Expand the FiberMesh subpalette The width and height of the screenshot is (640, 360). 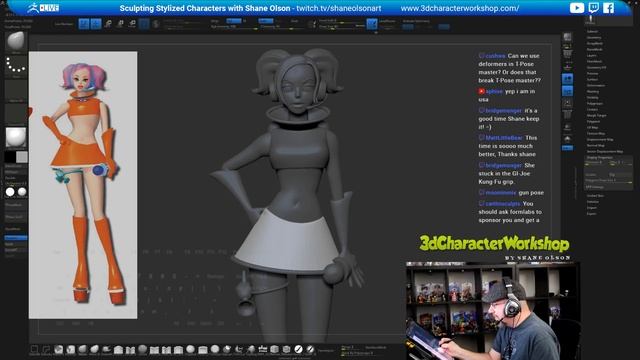point(594,61)
